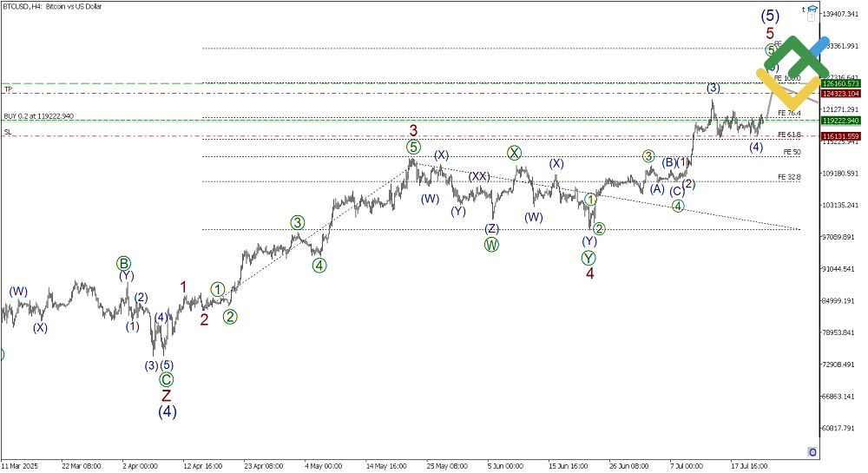This screenshot has height=473, width=868.
Task: Select the green circled B wave marker
Action: point(124,263)
